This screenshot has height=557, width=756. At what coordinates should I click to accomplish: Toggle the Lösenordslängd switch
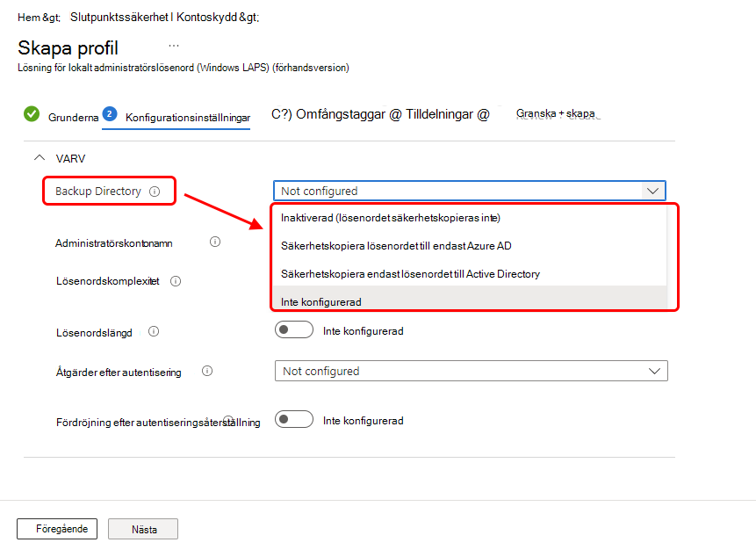[x=294, y=329]
